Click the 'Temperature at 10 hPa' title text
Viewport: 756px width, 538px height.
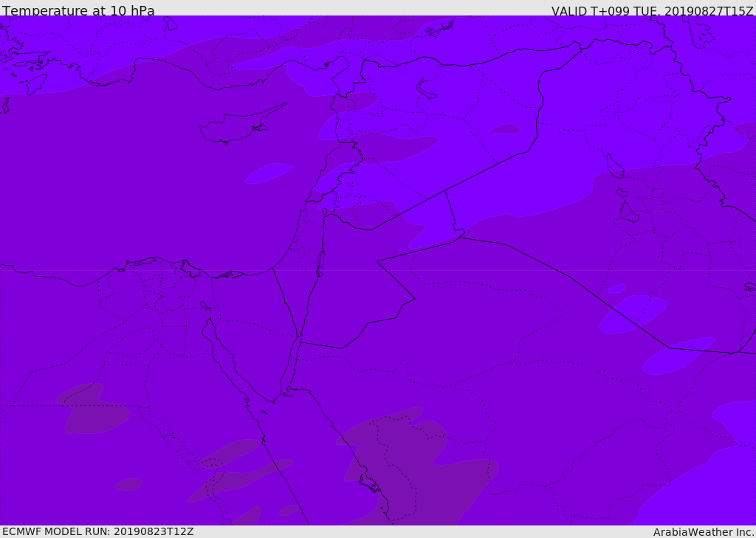pyautogui.click(x=78, y=10)
